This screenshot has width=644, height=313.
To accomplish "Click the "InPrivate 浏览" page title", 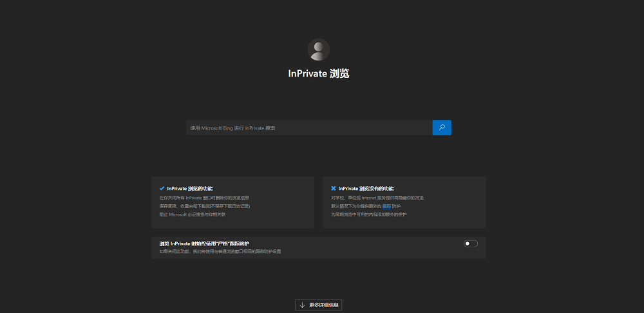I will pyautogui.click(x=319, y=73).
